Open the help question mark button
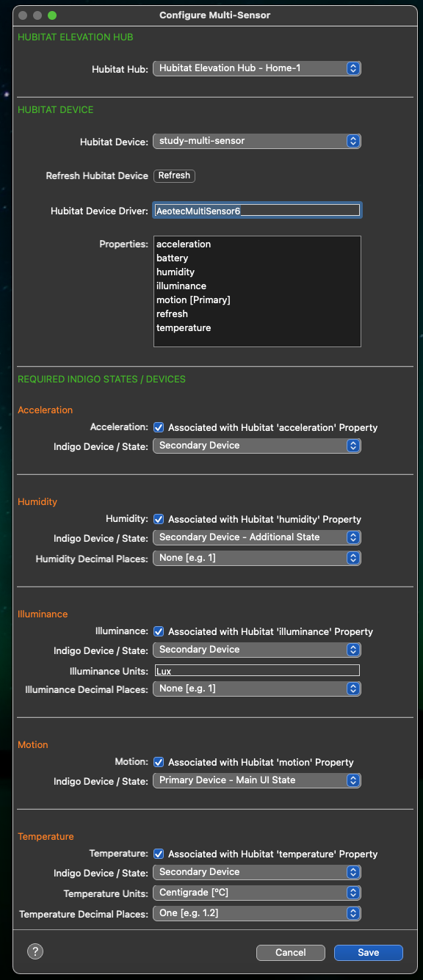The image size is (423, 980). pyautogui.click(x=35, y=951)
